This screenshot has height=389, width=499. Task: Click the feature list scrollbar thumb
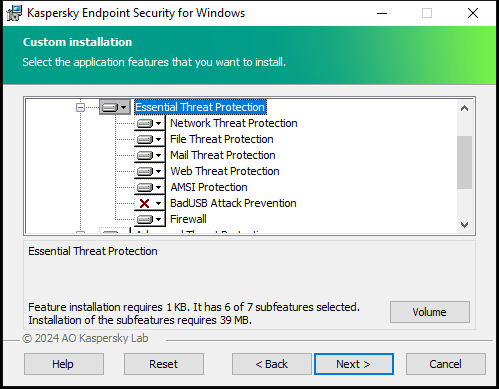coord(464,162)
